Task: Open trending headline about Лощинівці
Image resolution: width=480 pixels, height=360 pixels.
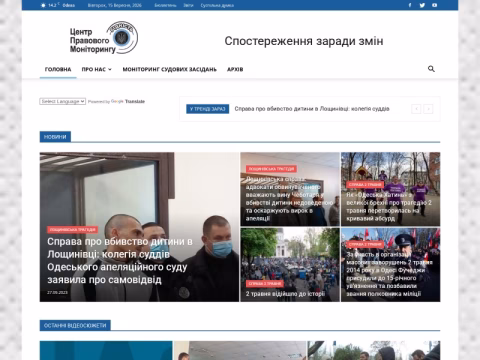Action: click(x=312, y=109)
